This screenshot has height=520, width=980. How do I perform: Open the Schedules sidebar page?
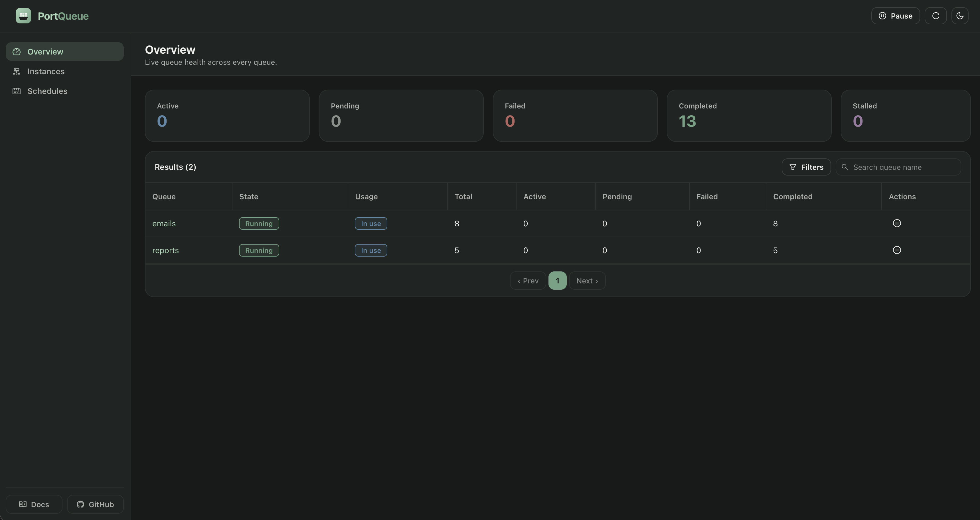(x=65, y=91)
